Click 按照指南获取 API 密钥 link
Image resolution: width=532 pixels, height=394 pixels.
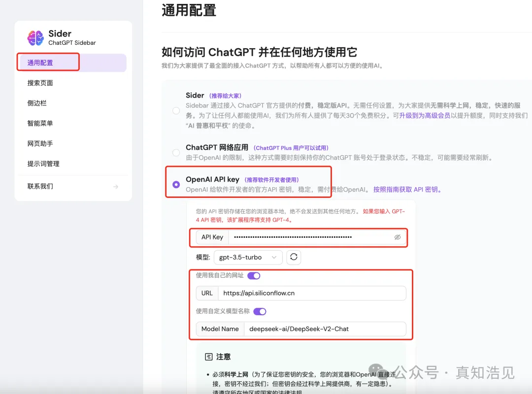click(407, 189)
